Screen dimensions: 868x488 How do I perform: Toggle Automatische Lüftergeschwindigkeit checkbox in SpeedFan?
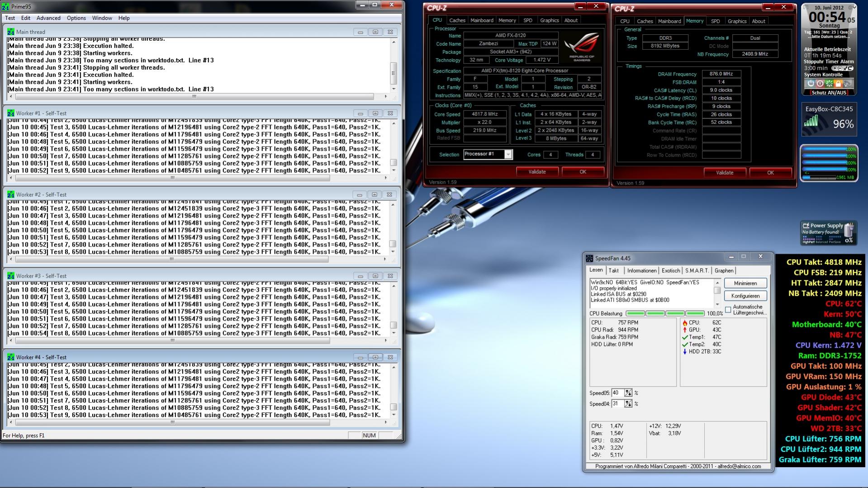[x=728, y=310]
